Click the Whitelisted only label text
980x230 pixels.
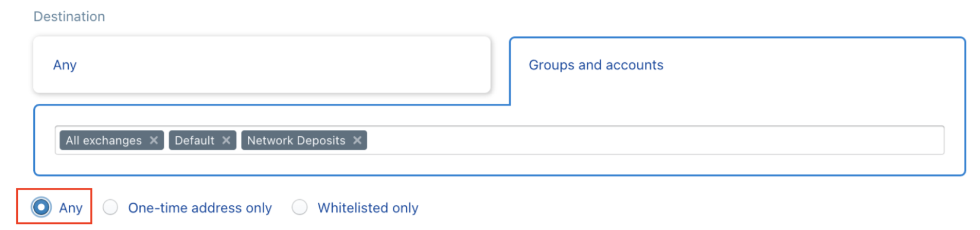[x=368, y=208]
